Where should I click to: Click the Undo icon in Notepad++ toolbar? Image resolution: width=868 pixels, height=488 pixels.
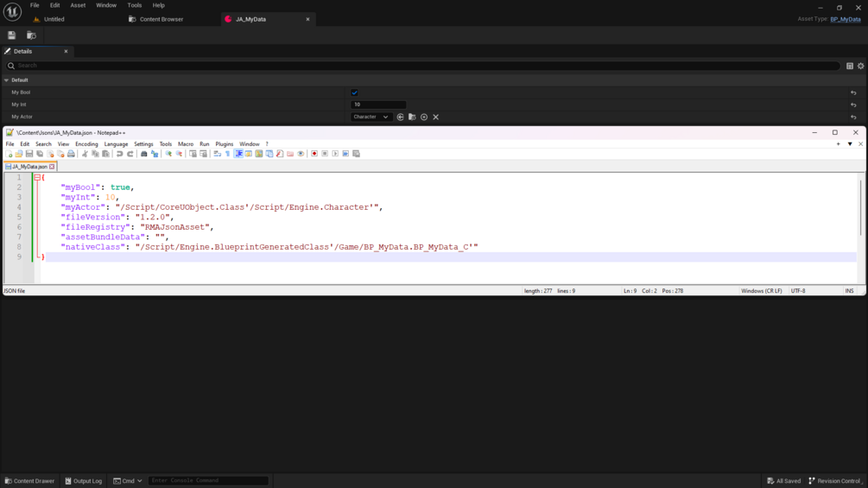pyautogui.click(x=119, y=154)
